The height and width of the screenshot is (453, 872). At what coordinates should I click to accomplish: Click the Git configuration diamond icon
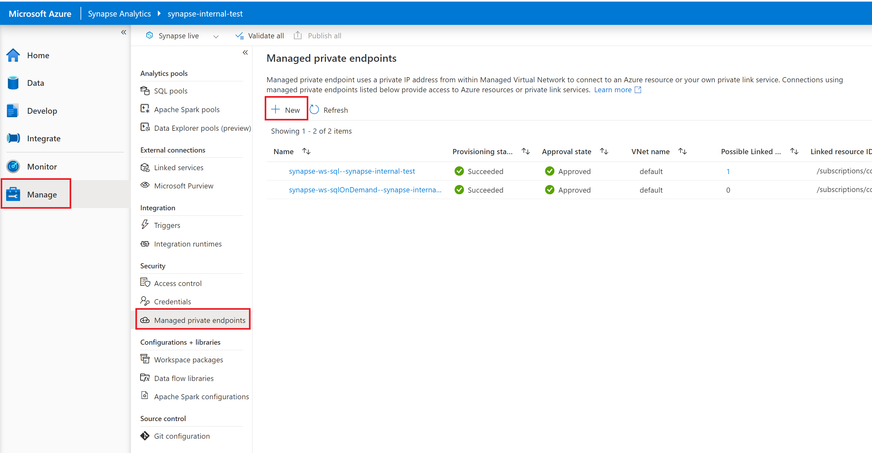[145, 436]
